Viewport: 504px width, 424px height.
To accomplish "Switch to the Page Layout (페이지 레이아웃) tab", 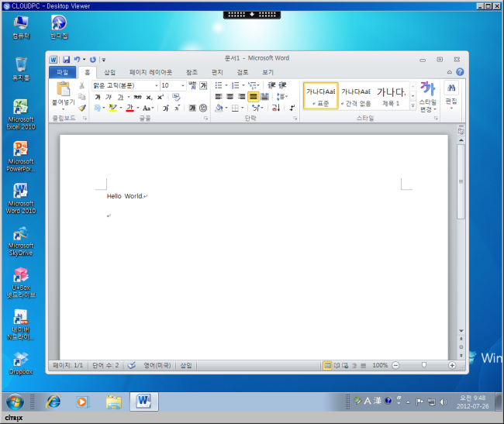I will point(150,72).
